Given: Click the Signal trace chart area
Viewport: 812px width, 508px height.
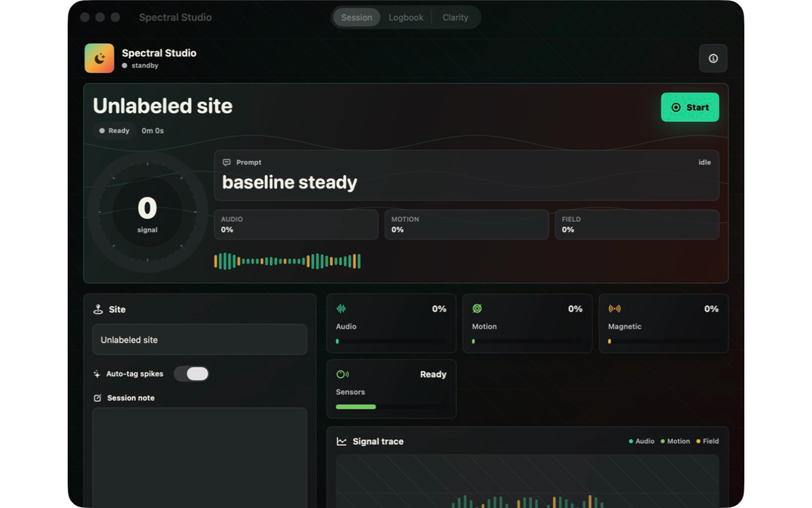Looking at the screenshot, I should tap(527, 481).
